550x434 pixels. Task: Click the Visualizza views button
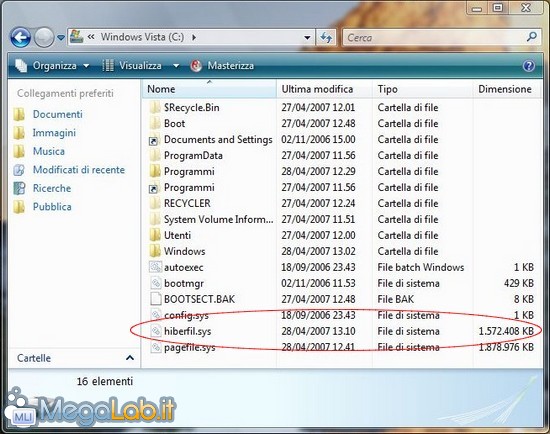point(132,66)
